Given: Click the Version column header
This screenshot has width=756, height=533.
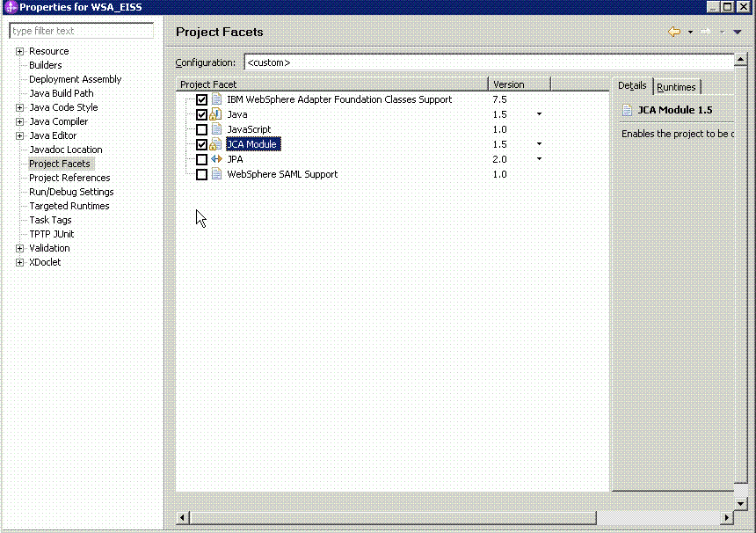Looking at the screenshot, I should click(520, 84).
